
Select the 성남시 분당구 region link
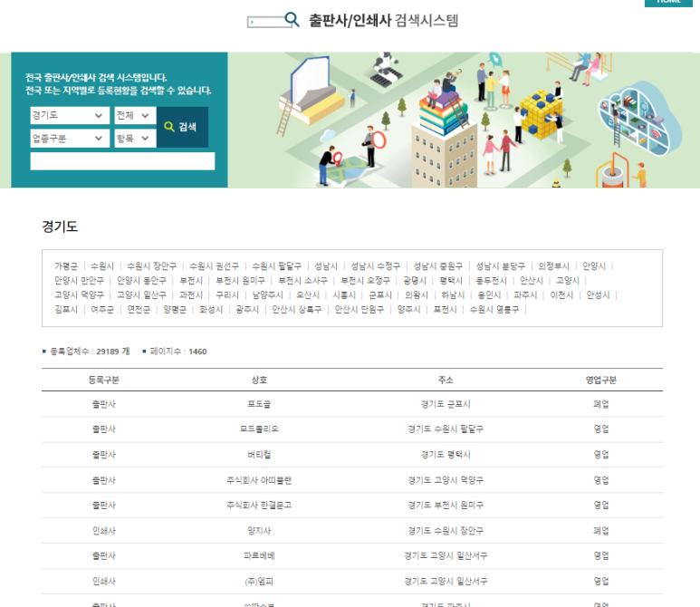tap(498, 266)
